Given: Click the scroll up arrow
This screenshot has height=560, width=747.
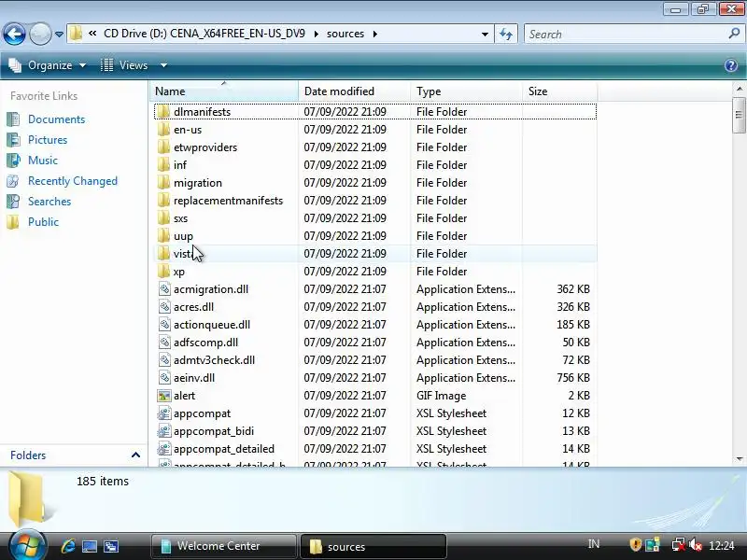Looking at the screenshot, I should (739, 89).
